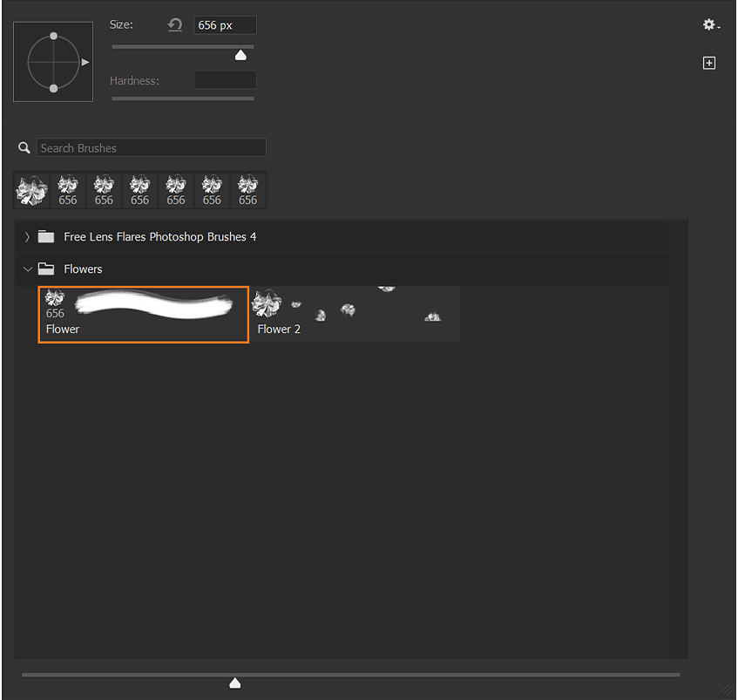Click the open Flowers folder icon
Image resolution: width=738 pixels, height=700 pixels.
pyautogui.click(x=46, y=268)
